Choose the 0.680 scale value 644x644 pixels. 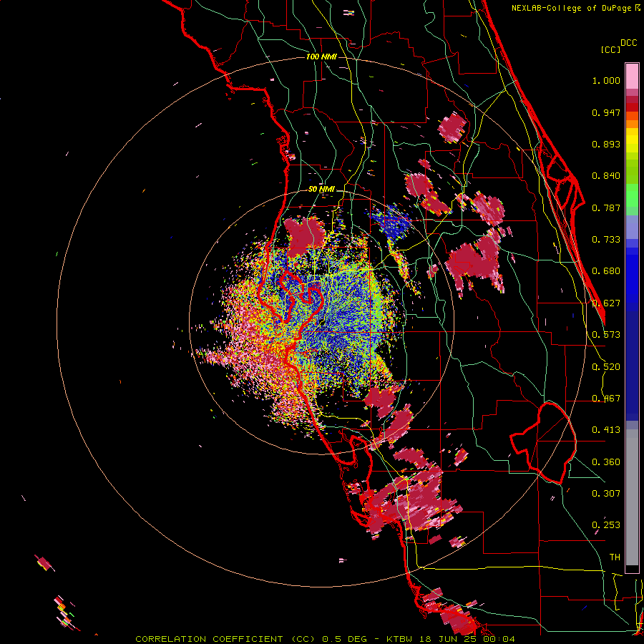(x=606, y=271)
